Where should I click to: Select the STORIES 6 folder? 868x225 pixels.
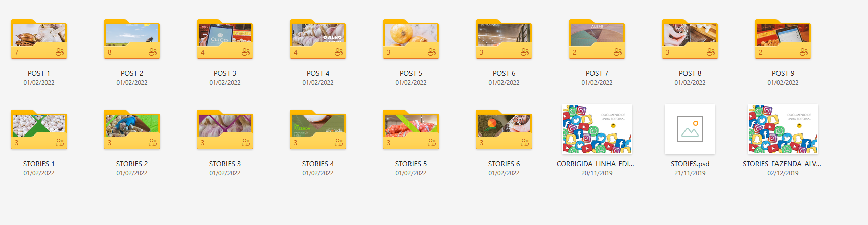pyautogui.click(x=504, y=129)
